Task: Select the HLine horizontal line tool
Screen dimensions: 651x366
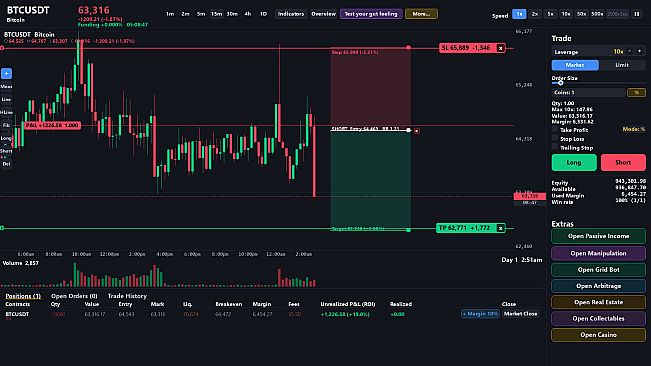Action: point(6,112)
